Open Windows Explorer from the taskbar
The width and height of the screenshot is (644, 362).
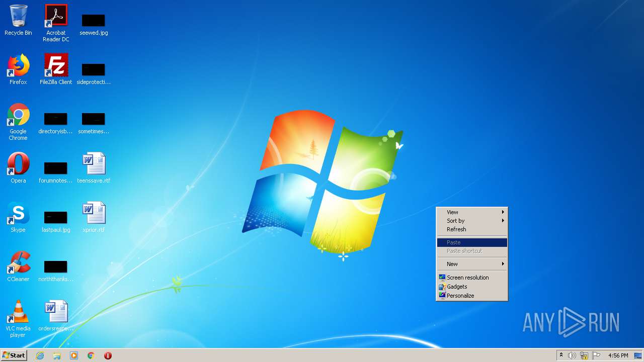tap(57, 355)
